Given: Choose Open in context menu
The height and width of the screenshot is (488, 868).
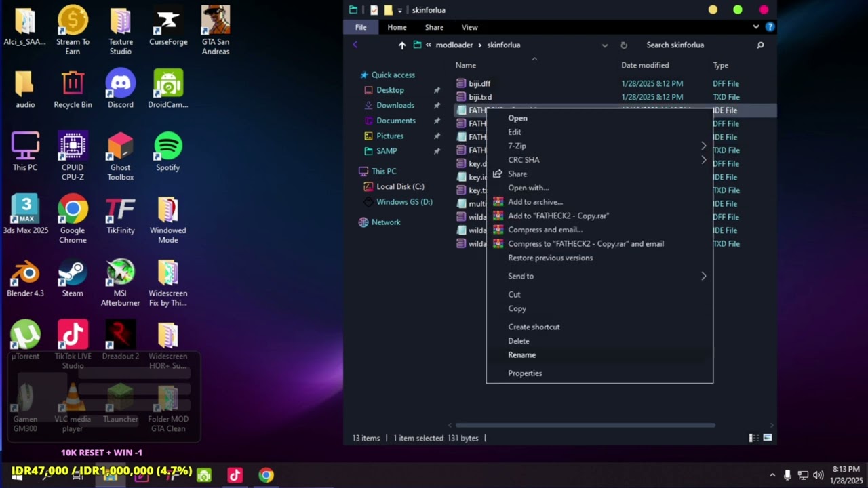Looking at the screenshot, I should point(599,118).
